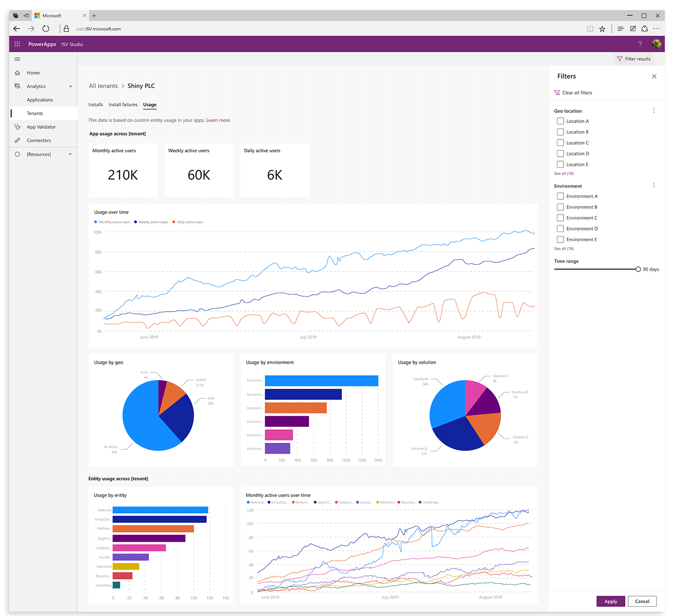Viewport: 675px width, 616px height.
Task: Open browser settings ellipsis menu
Action: point(656,28)
